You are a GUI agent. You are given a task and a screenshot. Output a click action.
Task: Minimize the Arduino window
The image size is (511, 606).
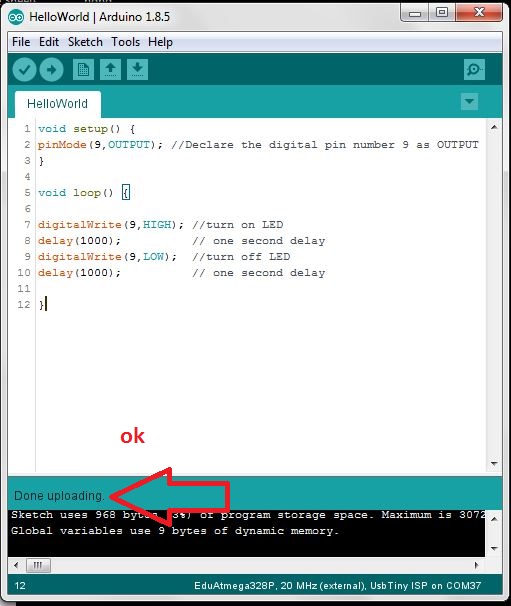coord(415,14)
